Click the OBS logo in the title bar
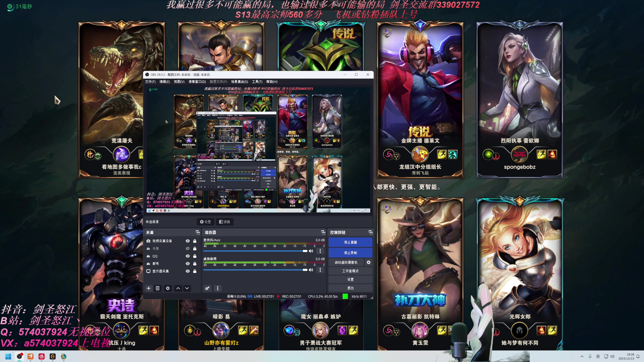The height and width of the screenshot is (362, 644). [147, 74]
